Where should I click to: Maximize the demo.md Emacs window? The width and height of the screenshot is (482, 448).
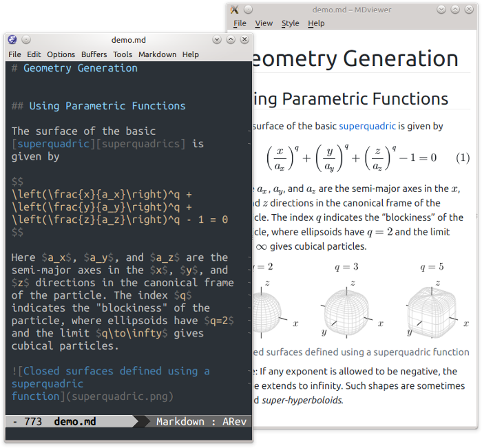point(231,40)
